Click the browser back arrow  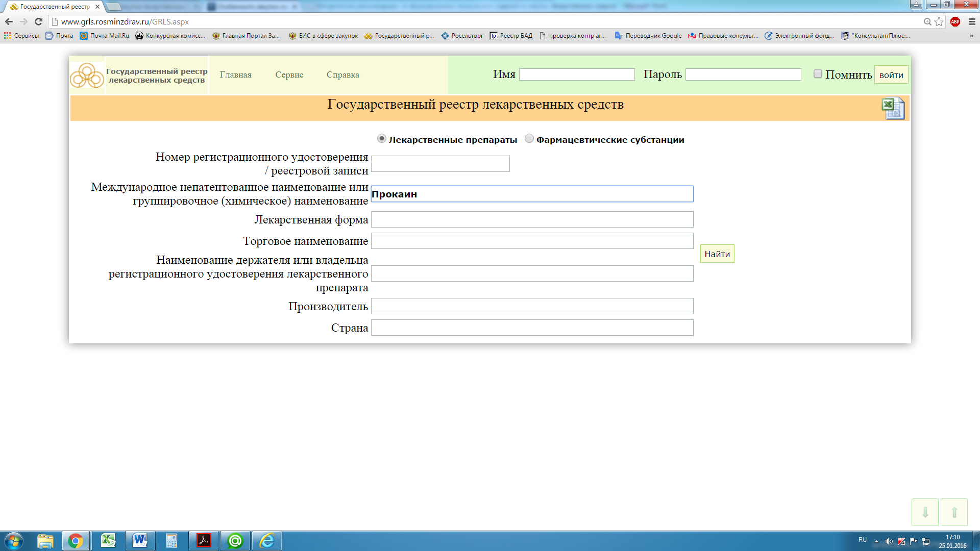9,21
